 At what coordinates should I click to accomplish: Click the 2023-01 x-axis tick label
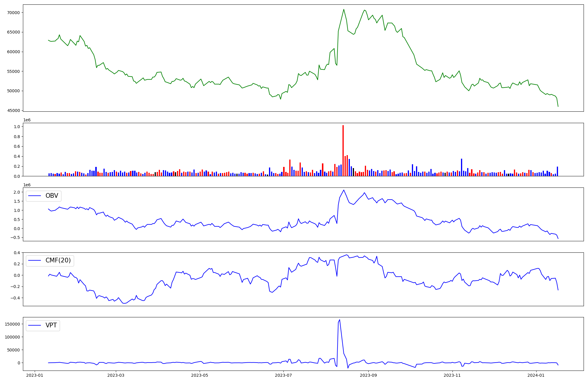pos(35,375)
